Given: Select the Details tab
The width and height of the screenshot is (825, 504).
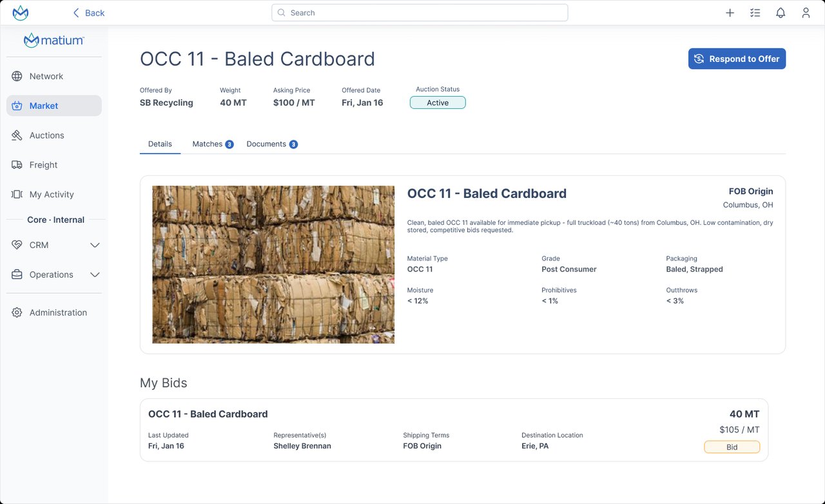Looking at the screenshot, I should pos(160,144).
